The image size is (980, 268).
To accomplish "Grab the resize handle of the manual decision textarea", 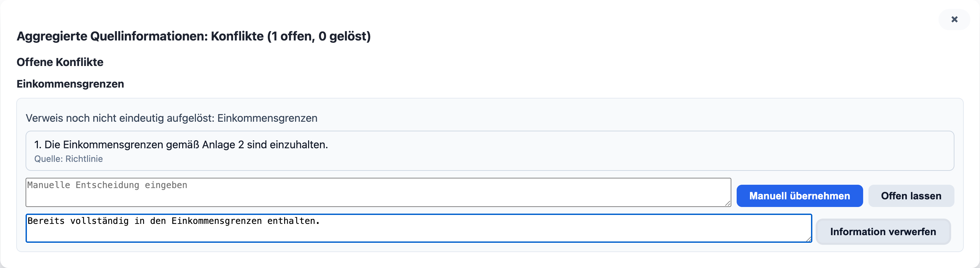I will click(x=728, y=203).
